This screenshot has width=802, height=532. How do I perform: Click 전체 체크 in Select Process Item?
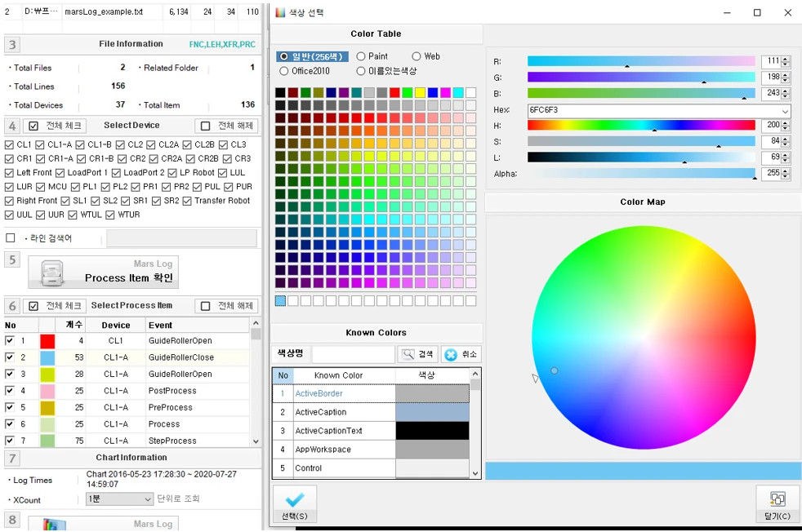tap(56, 306)
